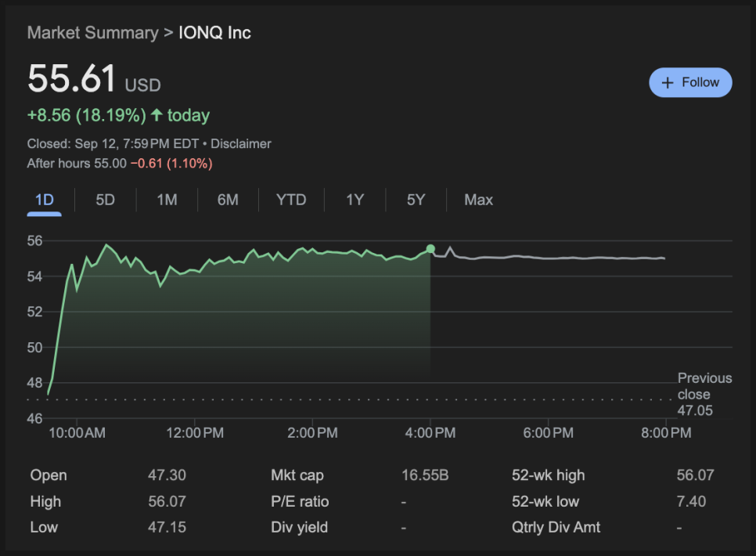Open the Market Summary breadcrumb link
The image size is (756, 556).
[x=92, y=33]
